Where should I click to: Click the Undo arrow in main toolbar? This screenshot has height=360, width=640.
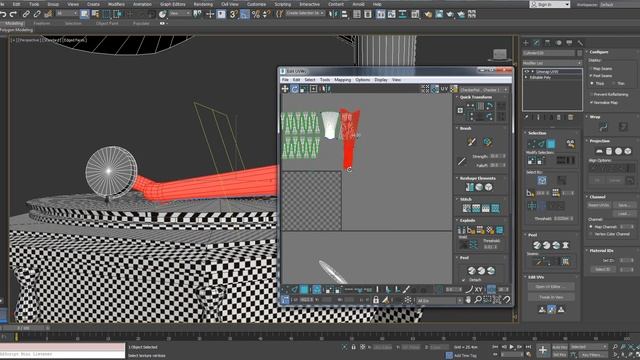(x=3, y=14)
